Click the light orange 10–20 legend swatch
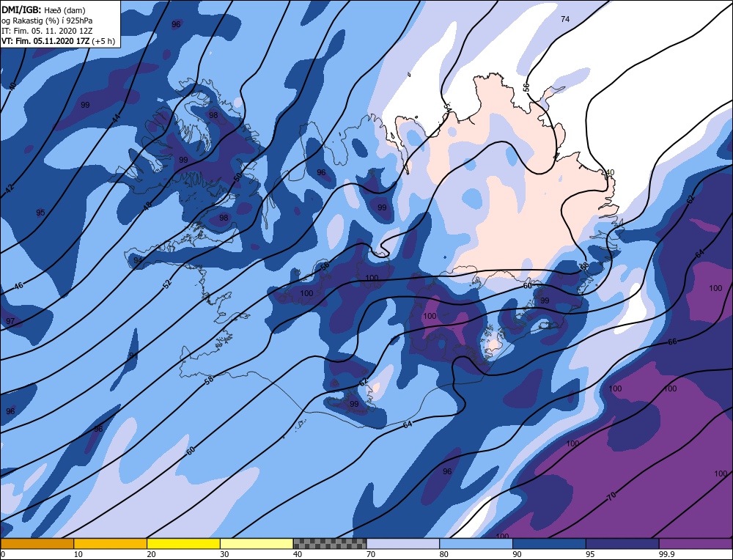Viewport: 733px width, 560px height. 111,544
